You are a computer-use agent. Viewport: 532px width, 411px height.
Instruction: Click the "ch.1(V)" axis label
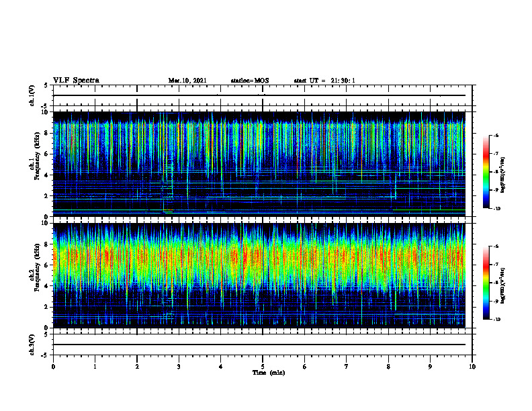coord(32,95)
